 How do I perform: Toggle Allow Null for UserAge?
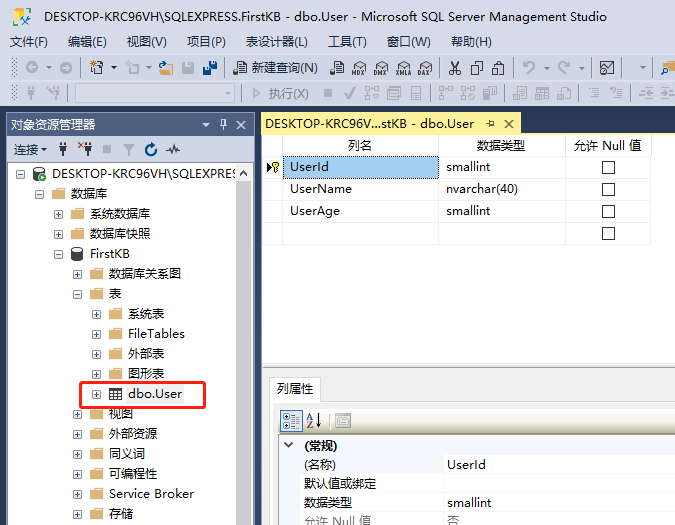608,211
